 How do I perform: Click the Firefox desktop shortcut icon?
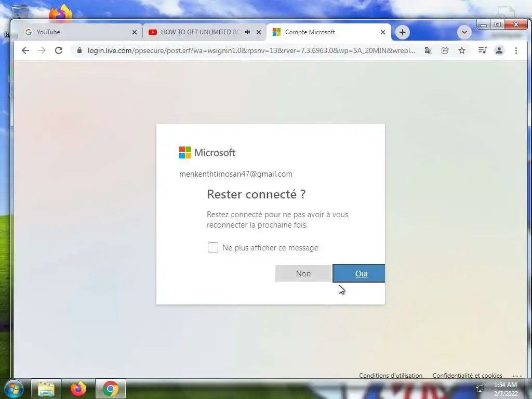[x=61, y=12]
